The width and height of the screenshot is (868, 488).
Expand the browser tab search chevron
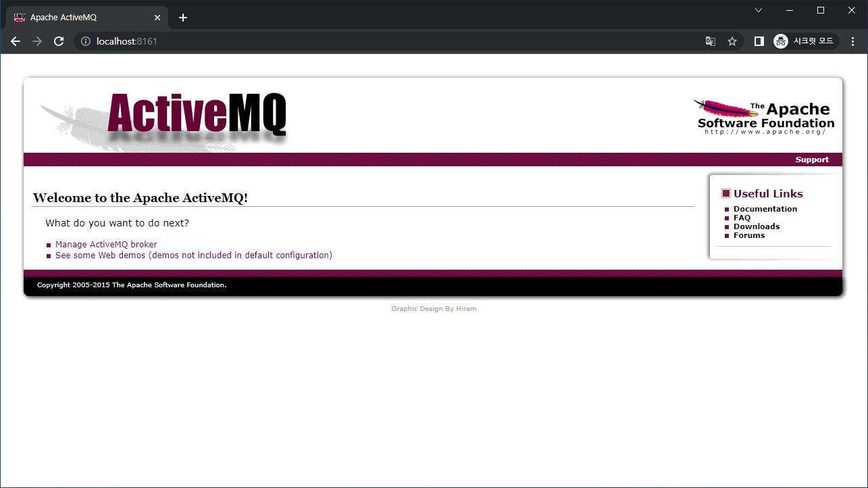(758, 10)
